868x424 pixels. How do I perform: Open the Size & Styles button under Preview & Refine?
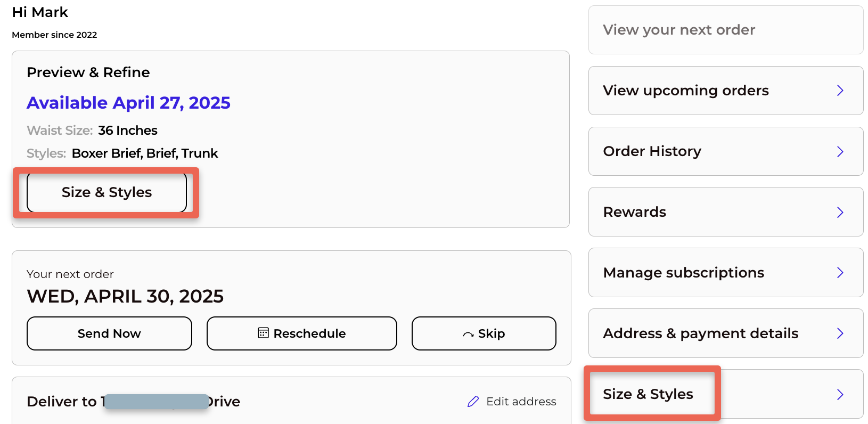[x=107, y=192]
